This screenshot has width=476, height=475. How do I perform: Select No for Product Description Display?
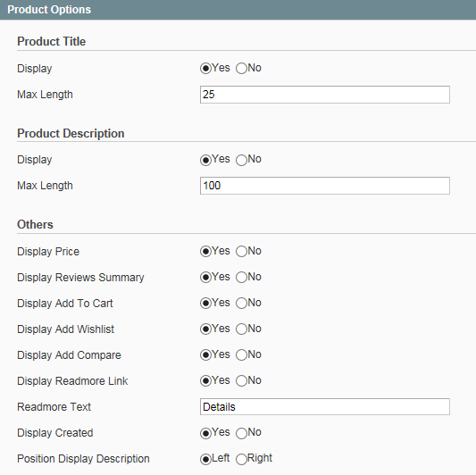tap(241, 160)
